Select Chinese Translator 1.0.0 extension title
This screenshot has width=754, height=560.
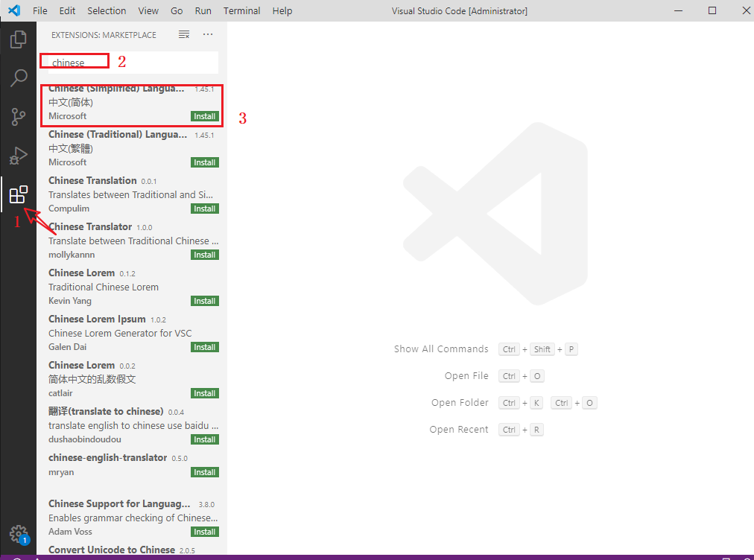90,227
